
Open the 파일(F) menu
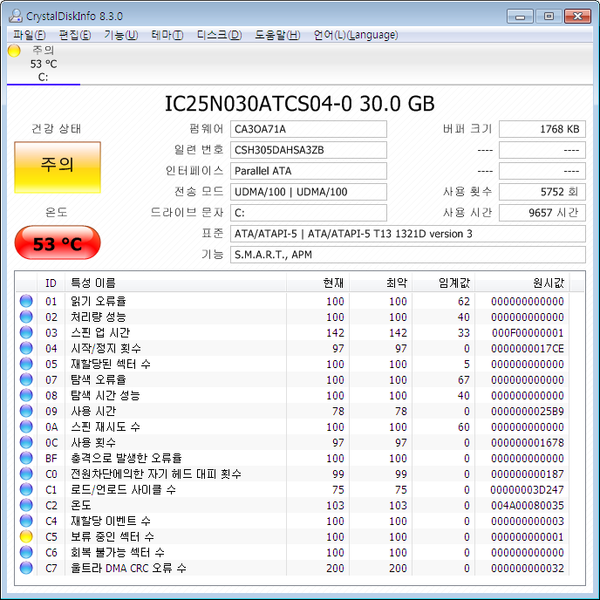(x=29, y=35)
